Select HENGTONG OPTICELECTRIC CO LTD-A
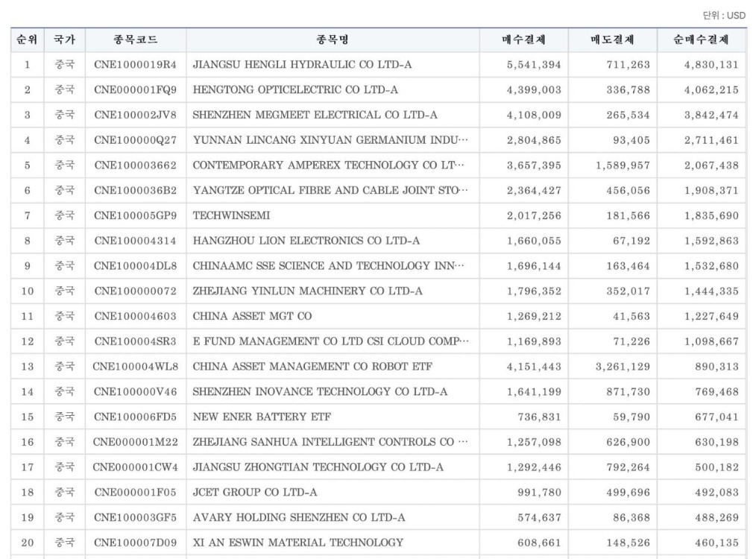This screenshot has width=756, height=559. point(295,89)
